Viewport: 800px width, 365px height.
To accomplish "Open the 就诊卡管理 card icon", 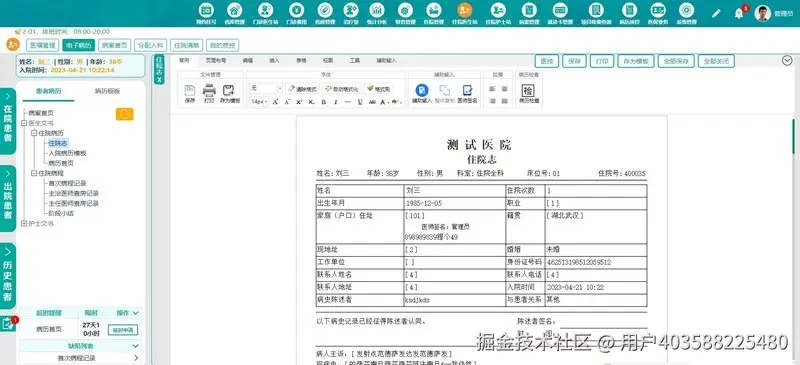I will 560,10.
